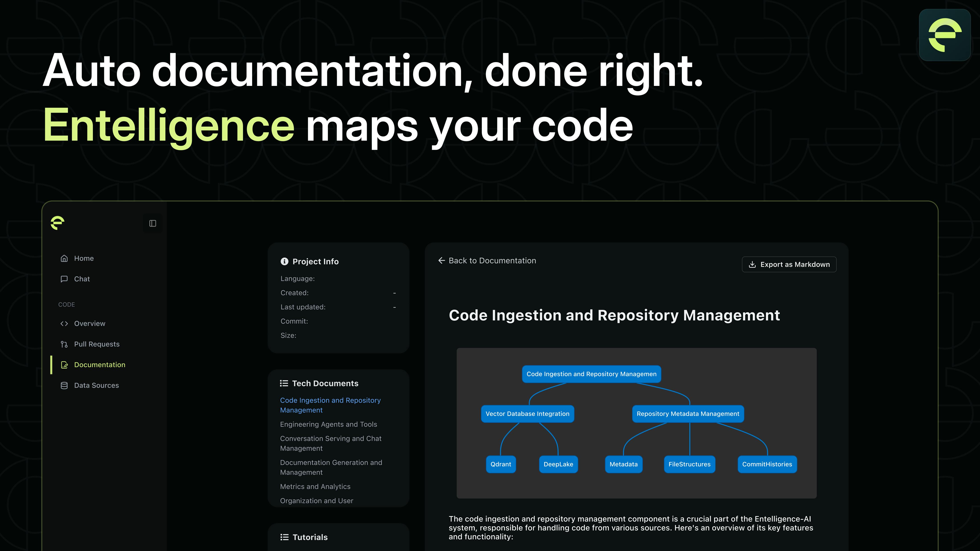Screen dimensions: 980x551
Task: Click the Home house icon
Action: click(64, 258)
